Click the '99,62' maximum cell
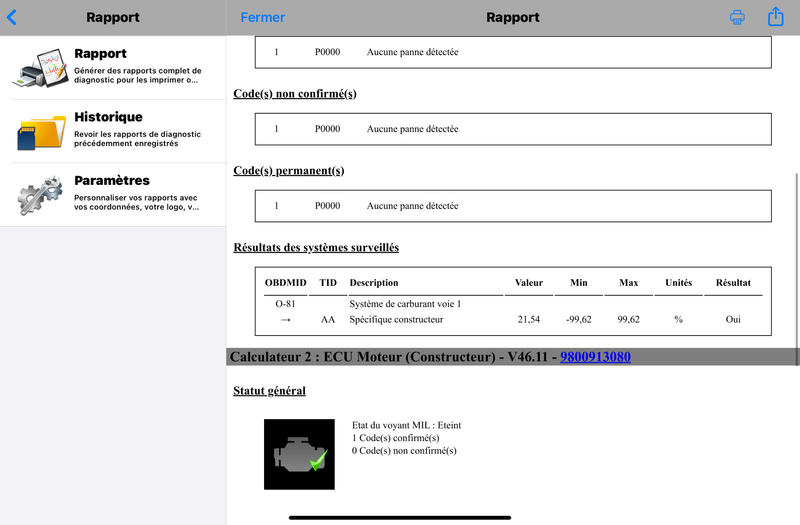The width and height of the screenshot is (800, 525). coord(629,320)
